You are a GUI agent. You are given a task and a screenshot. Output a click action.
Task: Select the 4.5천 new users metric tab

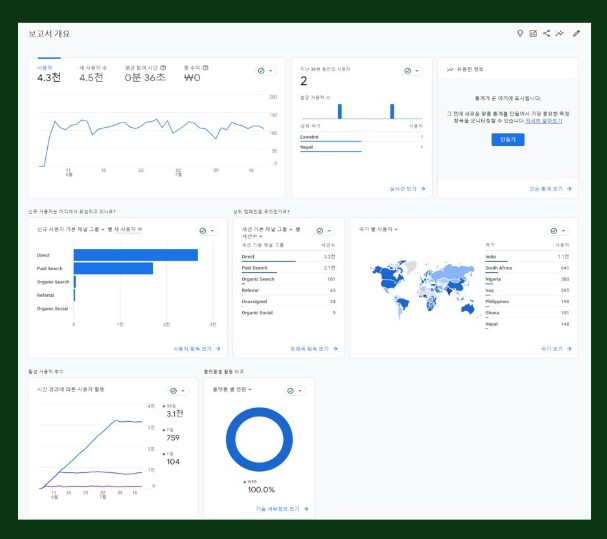(93, 74)
